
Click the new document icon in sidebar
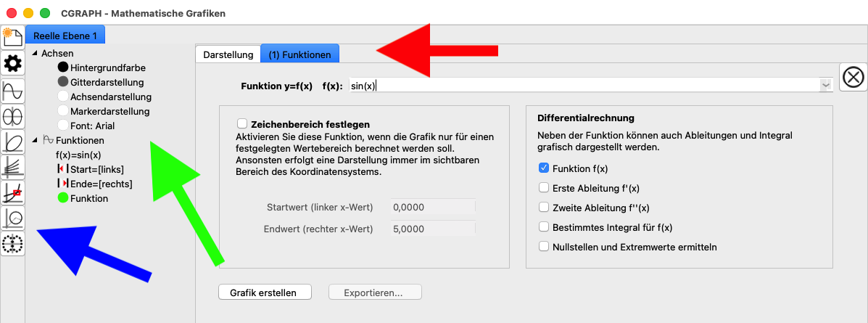tap(13, 37)
